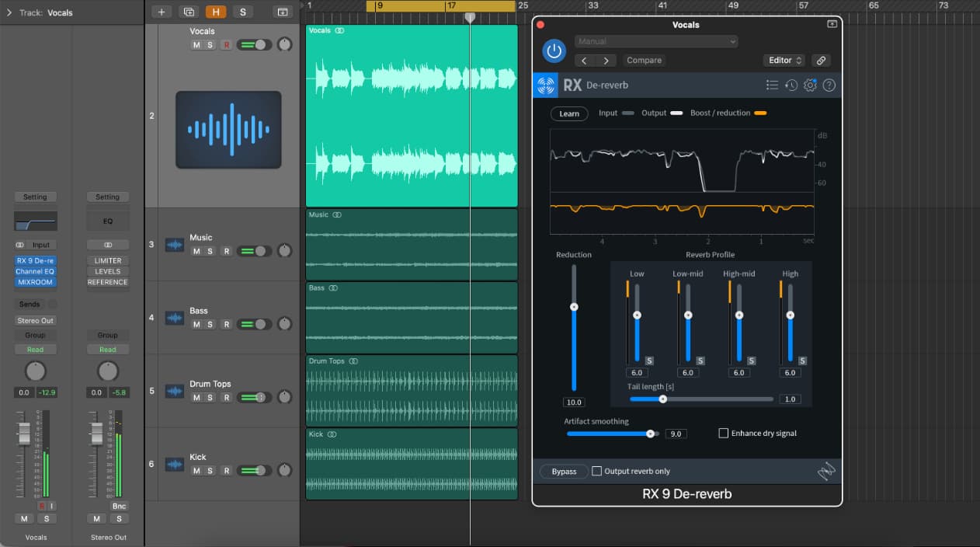Go to previous preset arrow
This screenshot has width=980, height=547.
tap(585, 60)
